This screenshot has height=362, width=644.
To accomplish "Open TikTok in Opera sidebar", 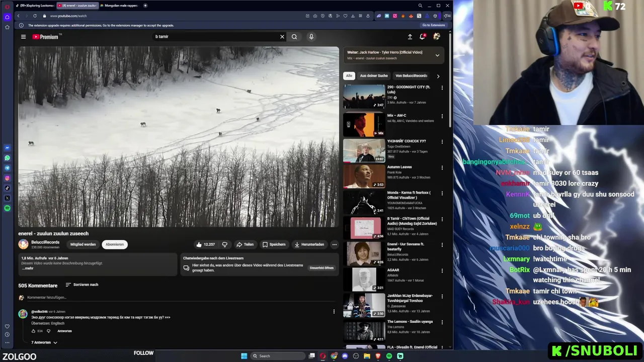I will pyautogui.click(x=7, y=188).
